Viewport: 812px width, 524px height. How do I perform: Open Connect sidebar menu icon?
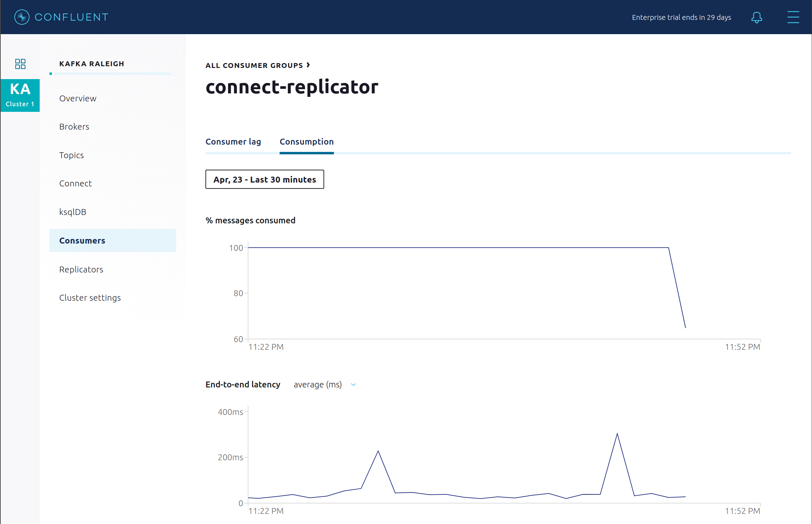pyautogui.click(x=76, y=184)
